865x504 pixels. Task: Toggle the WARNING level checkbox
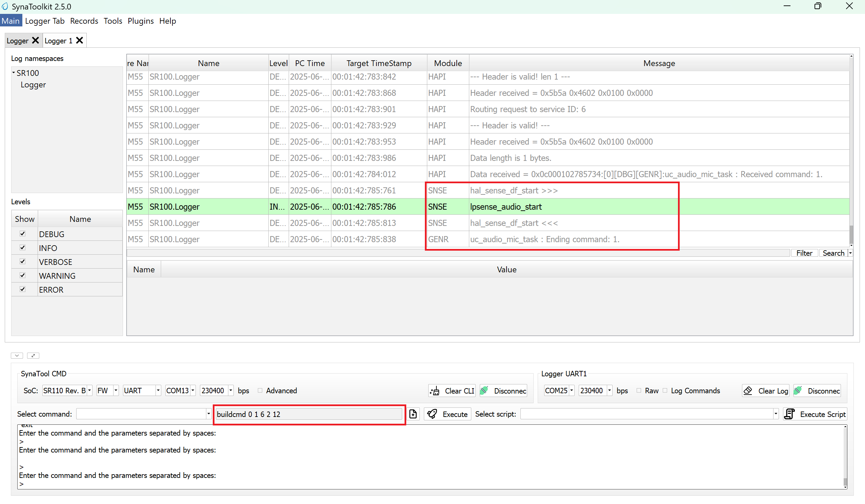pos(23,275)
